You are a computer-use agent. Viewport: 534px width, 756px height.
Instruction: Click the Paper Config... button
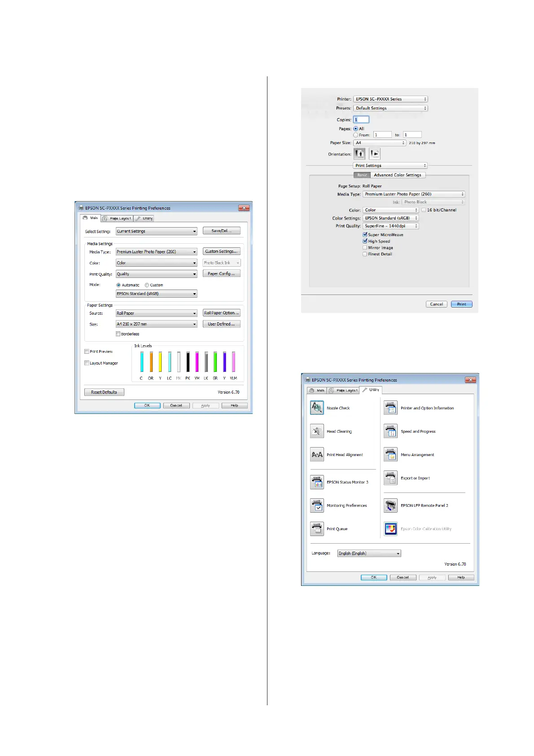[221, 273]
